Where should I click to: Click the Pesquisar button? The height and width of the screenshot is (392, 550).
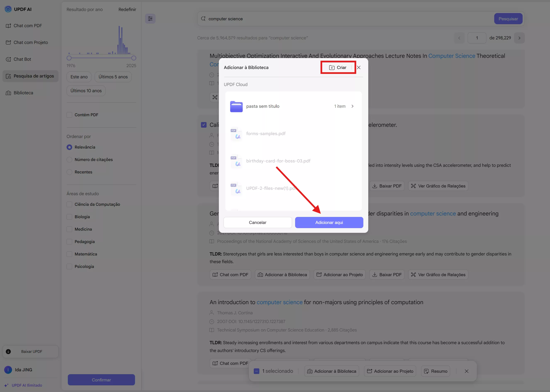point(508,19)
